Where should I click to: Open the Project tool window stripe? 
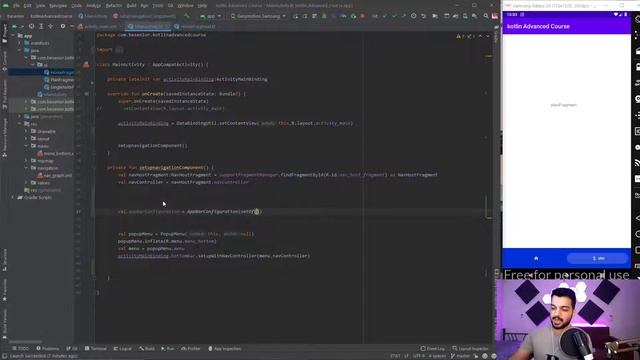tap(4, 33)
